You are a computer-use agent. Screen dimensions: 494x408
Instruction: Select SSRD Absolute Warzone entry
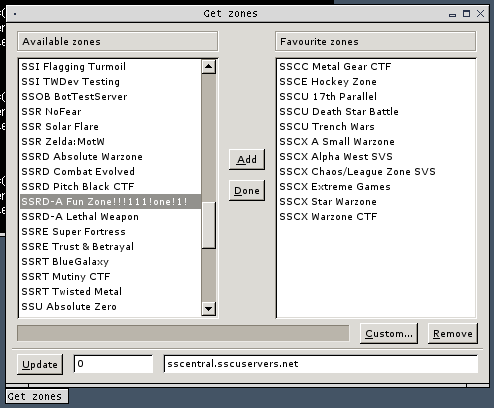coord(111,157)
